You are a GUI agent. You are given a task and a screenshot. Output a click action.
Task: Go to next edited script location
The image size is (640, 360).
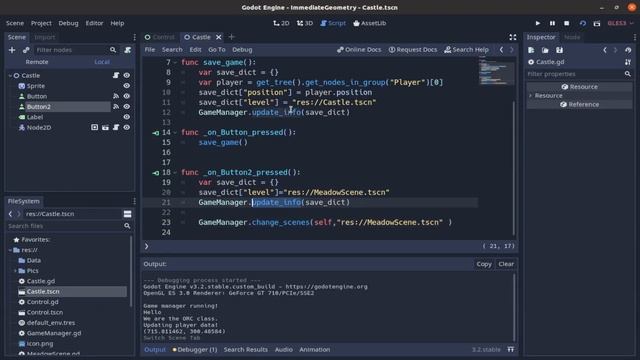pyautogui.click(x=511, y=50)
